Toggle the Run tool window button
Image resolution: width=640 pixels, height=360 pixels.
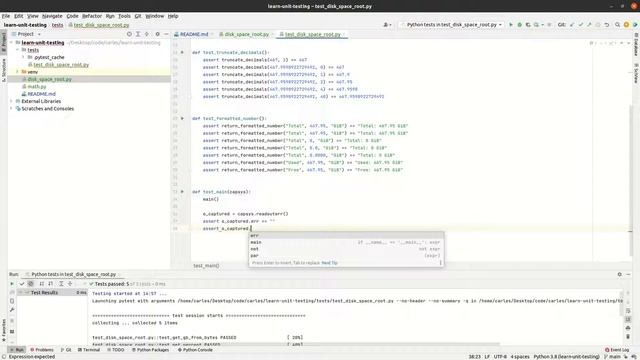click(17, 350)
